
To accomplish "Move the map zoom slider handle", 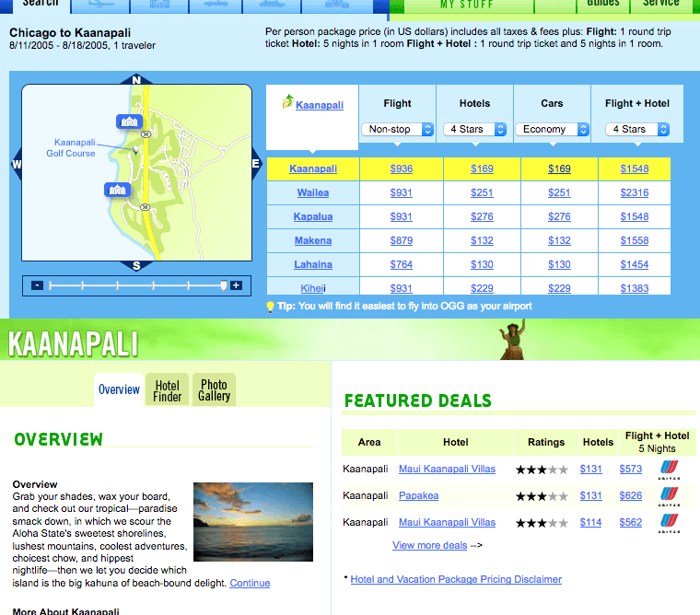I will click(x=224, y=285).
